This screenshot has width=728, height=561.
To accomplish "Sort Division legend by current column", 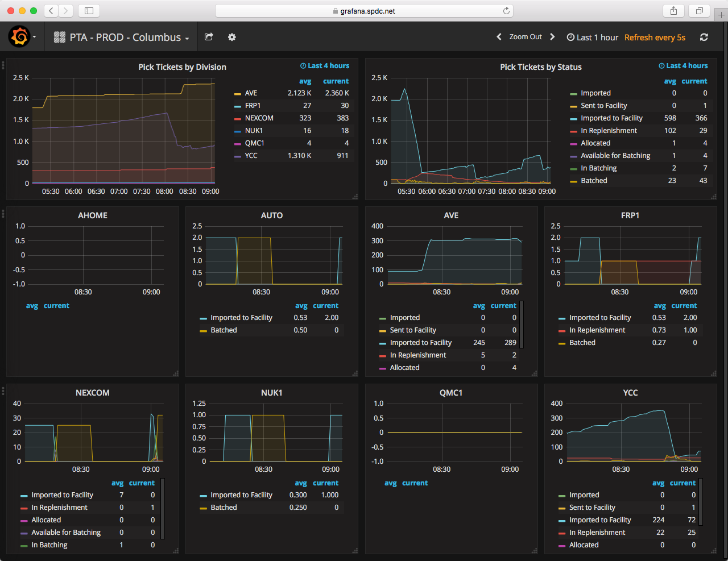I will coord(336,81).
